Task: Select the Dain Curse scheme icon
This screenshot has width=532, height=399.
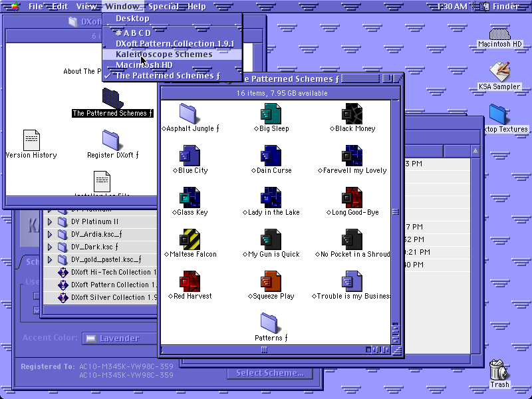Action: pyautogui.click(x=271, y=156)
